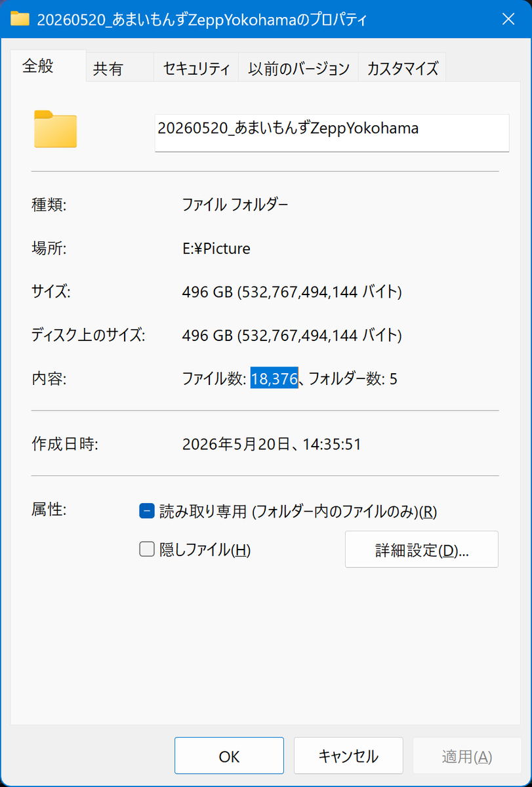
Task: Confirm with the OK button
Action: click(229, 756)
